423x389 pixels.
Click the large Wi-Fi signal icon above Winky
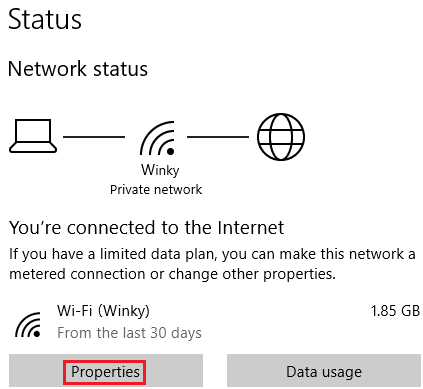pyautogui.click(x=158, y=138)
